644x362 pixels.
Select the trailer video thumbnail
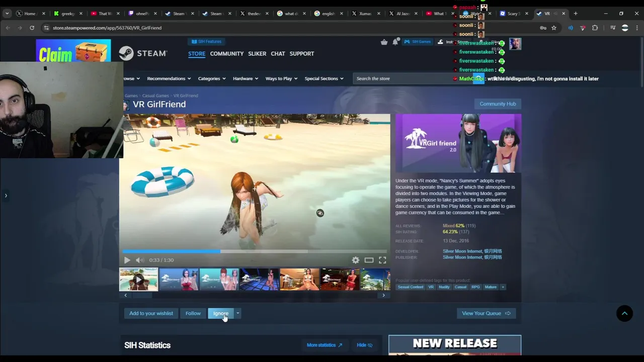click(x=138, y=280)
